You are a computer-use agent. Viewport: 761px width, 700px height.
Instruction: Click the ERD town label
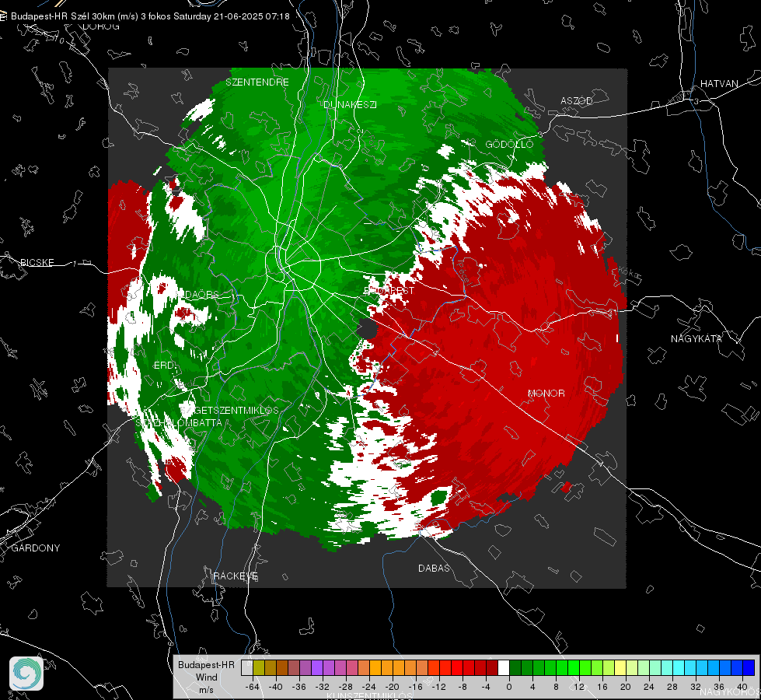point(163,366)
